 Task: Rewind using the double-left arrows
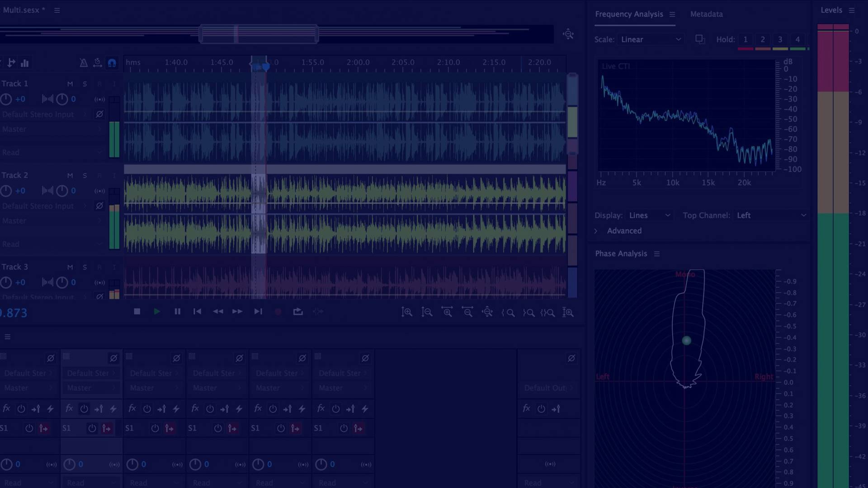click(218, 311)
